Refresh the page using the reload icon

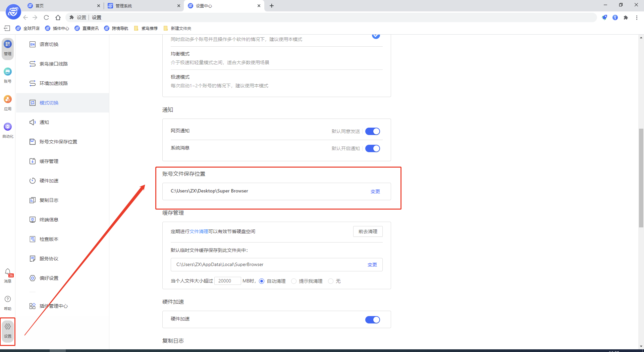click(46, 17)
